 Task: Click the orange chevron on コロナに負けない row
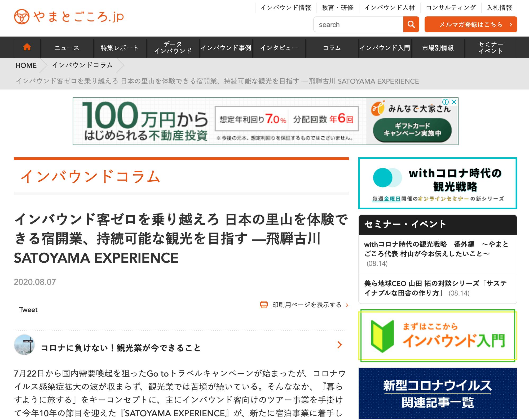pyautogui.click(x=339, y=345)
